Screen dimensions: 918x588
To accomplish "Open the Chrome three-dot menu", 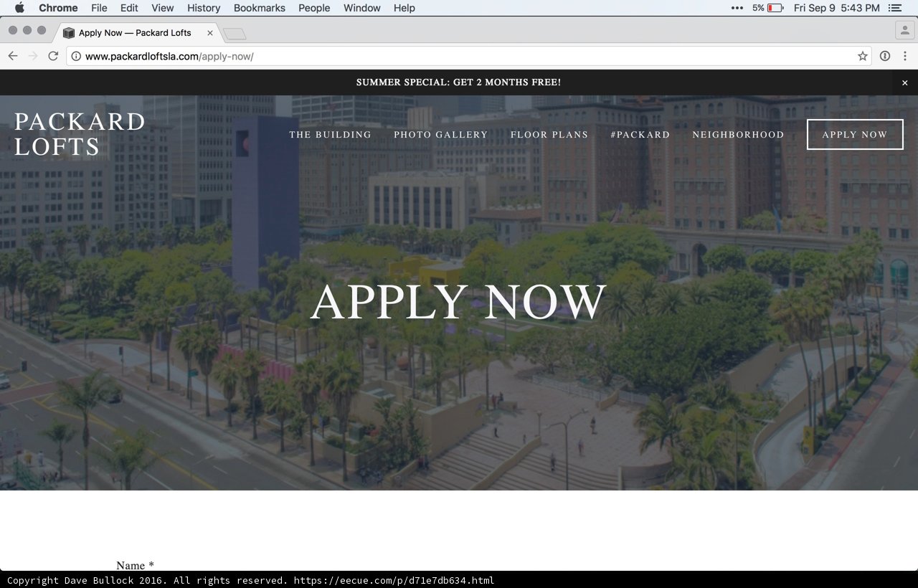I will pyautogui.click(x=904, y=56).
